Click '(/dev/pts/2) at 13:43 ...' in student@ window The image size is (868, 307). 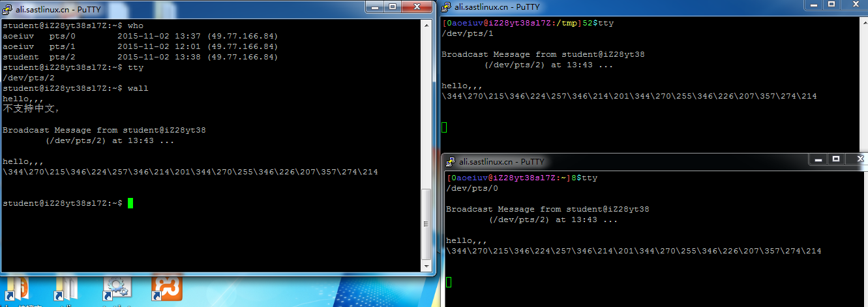pos(110,140)
